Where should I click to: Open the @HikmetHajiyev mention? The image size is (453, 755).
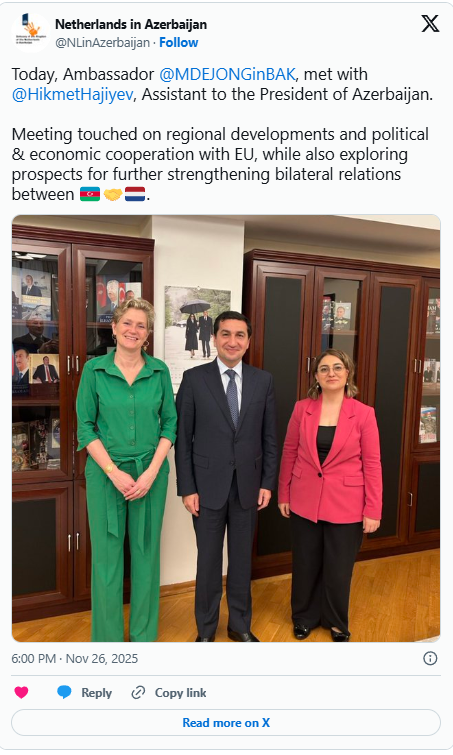point(72,94)
